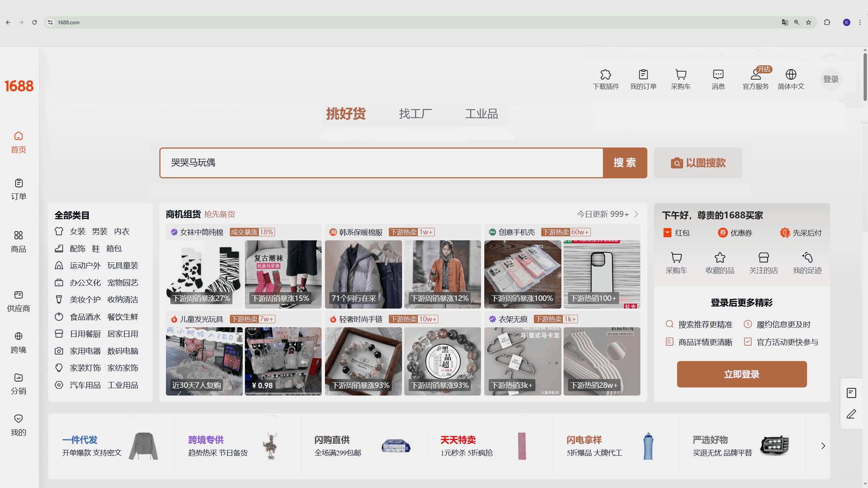Open My Footprints history icon
The image size is (868, 488).
(x=807, y=258)
